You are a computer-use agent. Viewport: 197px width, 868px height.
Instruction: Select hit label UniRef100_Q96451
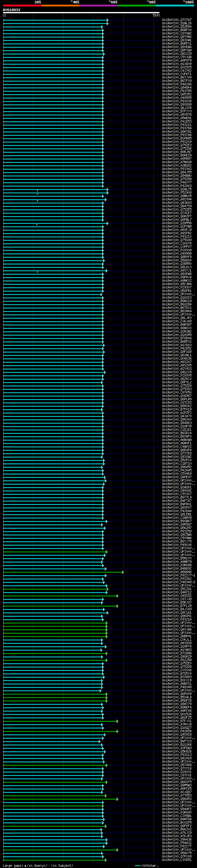tap(177, 616)
